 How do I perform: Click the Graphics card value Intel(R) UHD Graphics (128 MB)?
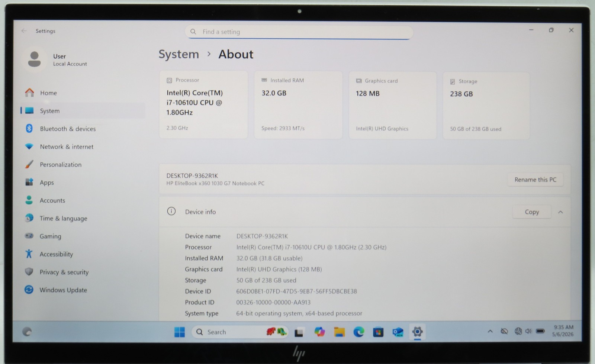(279, 269)
